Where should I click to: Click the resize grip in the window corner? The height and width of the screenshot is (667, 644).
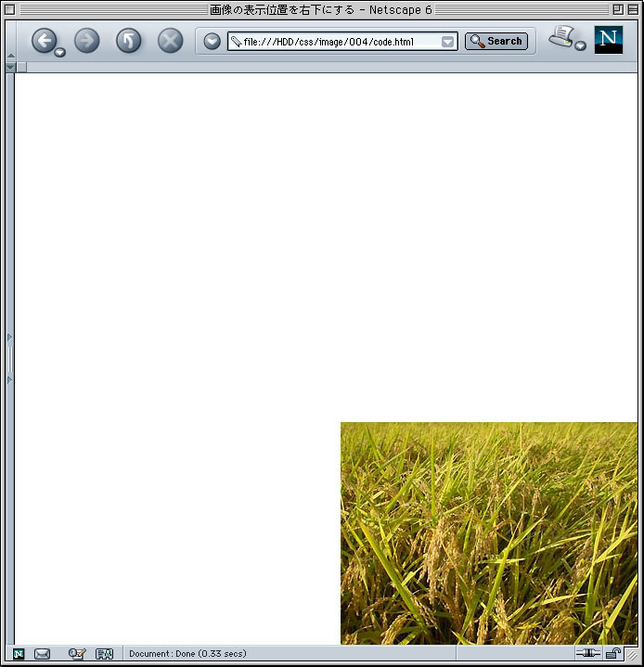tap(632, 654)
